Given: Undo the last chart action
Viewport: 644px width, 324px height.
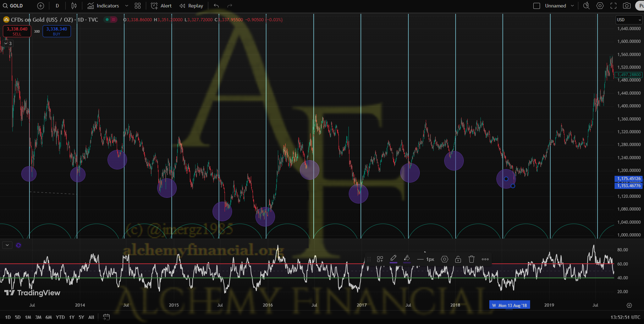Looking at the screenshot, I should coord(216,6).
